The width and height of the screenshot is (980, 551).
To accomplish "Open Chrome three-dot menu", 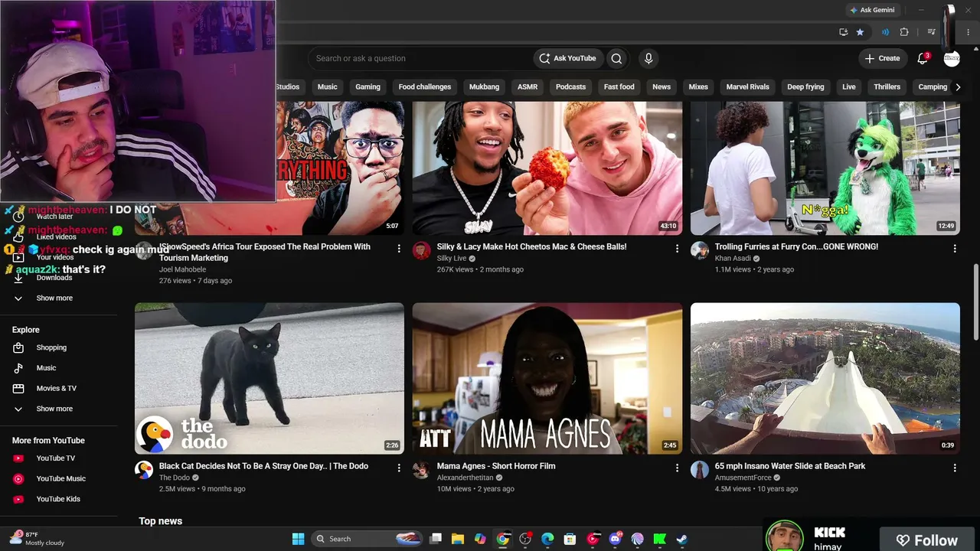I will tap(970, 32).
